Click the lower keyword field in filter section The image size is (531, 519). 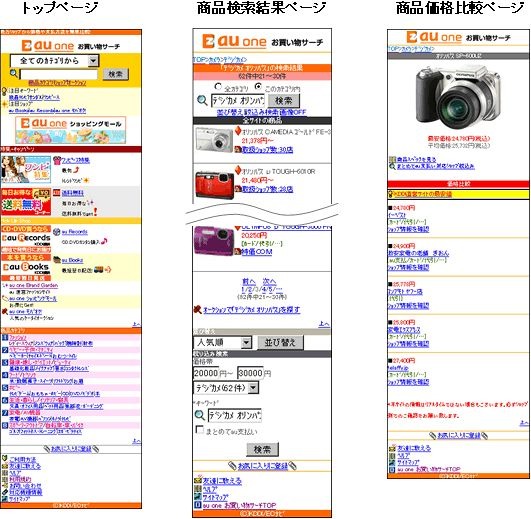pos(235,415)
